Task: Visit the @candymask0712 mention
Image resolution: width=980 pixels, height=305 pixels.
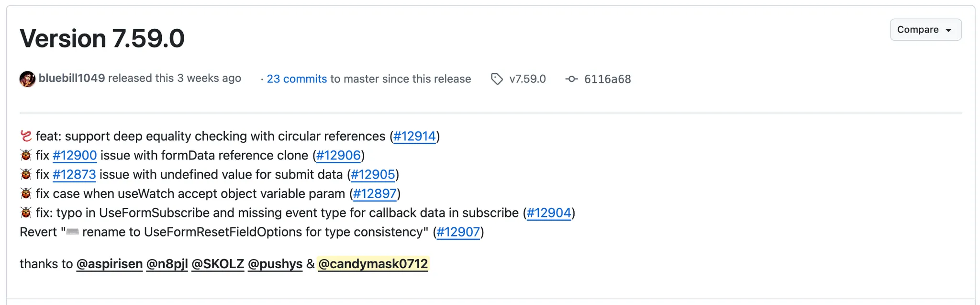Action: pos(373,264)
